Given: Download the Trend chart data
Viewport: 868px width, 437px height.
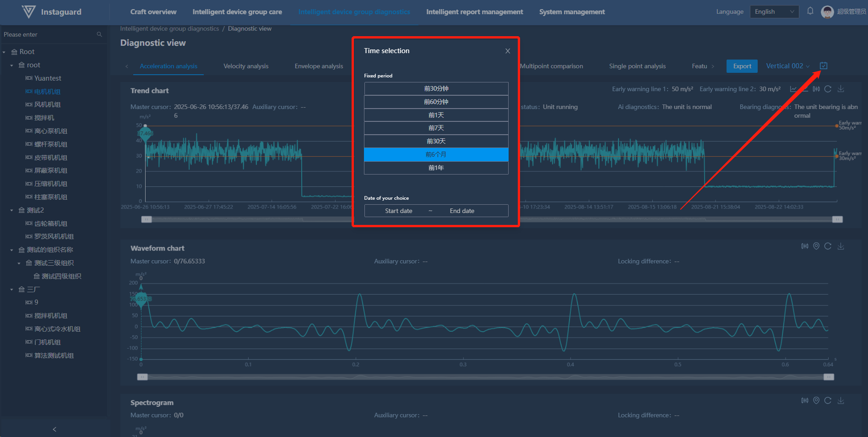Looking at the screenshot, I should click(x=841, y=89).
